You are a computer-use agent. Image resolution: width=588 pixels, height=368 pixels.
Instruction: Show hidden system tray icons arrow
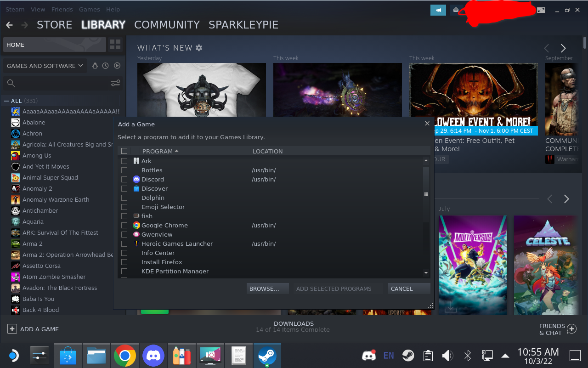click(505, 355)
